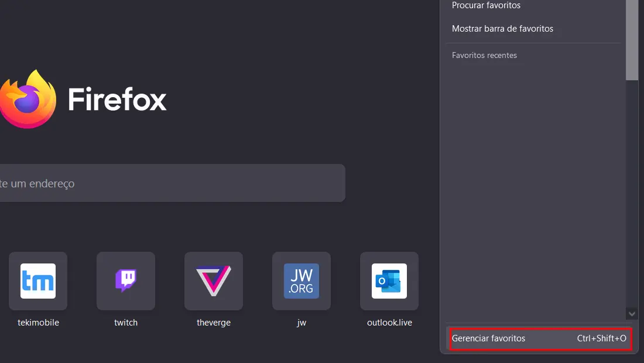The height and width of the screenshot is (363, 644).
Task: Click the twitch label text
Action: [126, 323]
